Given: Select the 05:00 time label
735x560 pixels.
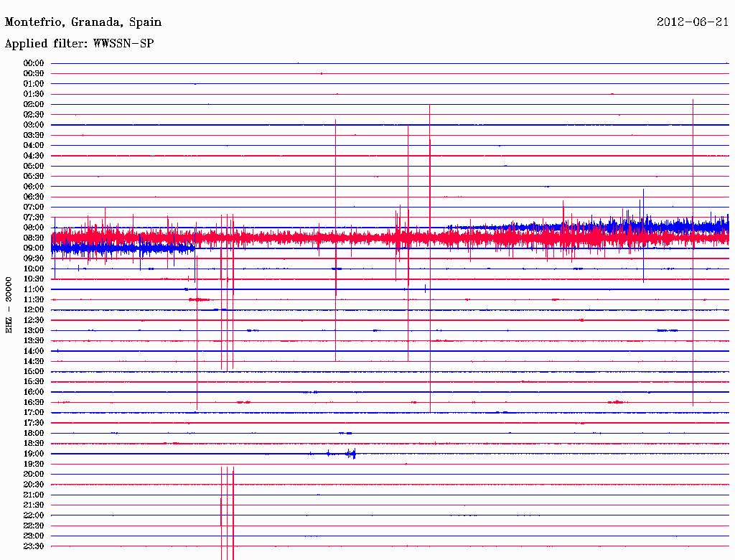Looking at the screenshot, I should [x=34, y=166].
